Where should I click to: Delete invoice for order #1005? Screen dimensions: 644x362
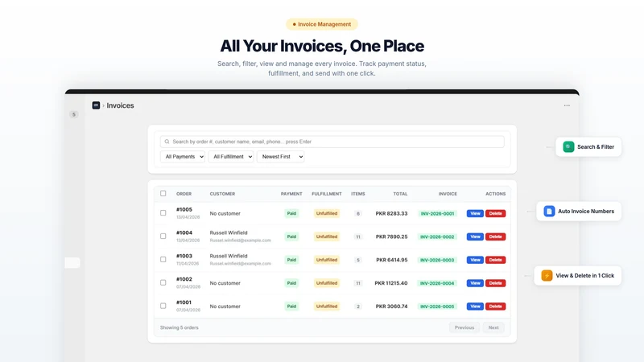click(x=495, y=213)
